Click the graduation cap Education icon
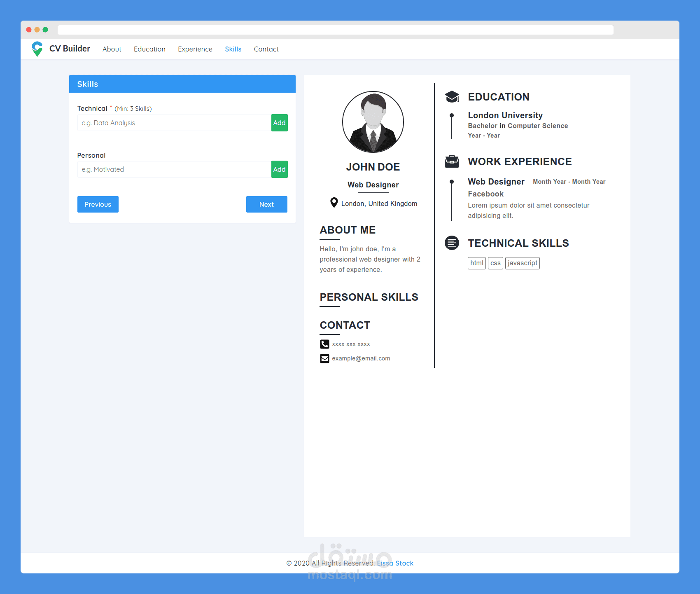Viewport: 700px width, 594px height. pos(452,97)
